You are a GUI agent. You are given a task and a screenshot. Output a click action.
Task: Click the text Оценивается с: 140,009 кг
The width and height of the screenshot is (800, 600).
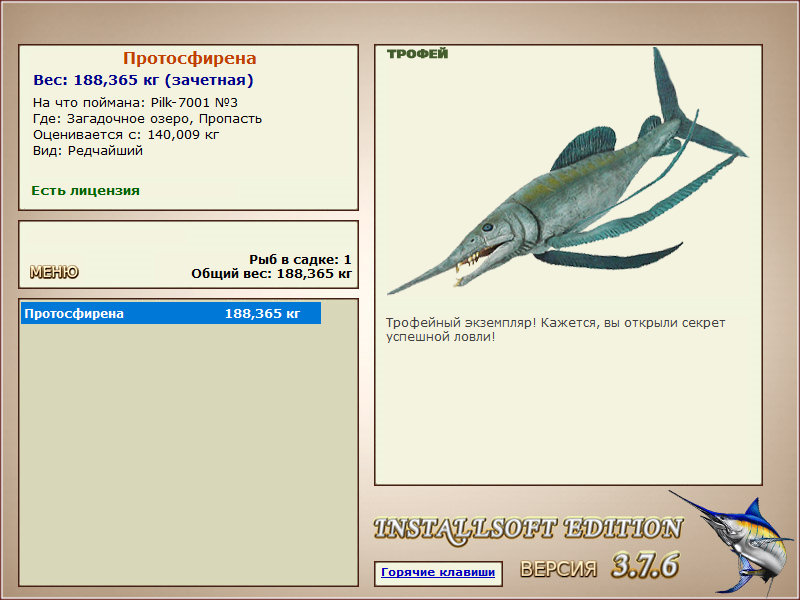point(126,135)
